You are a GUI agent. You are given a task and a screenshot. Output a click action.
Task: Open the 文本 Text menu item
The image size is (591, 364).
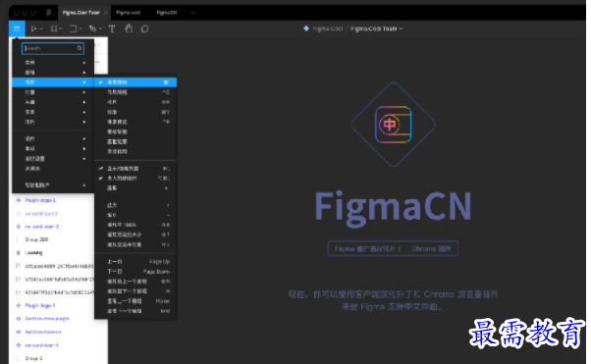pyautogui.click(x=53, y=112)
